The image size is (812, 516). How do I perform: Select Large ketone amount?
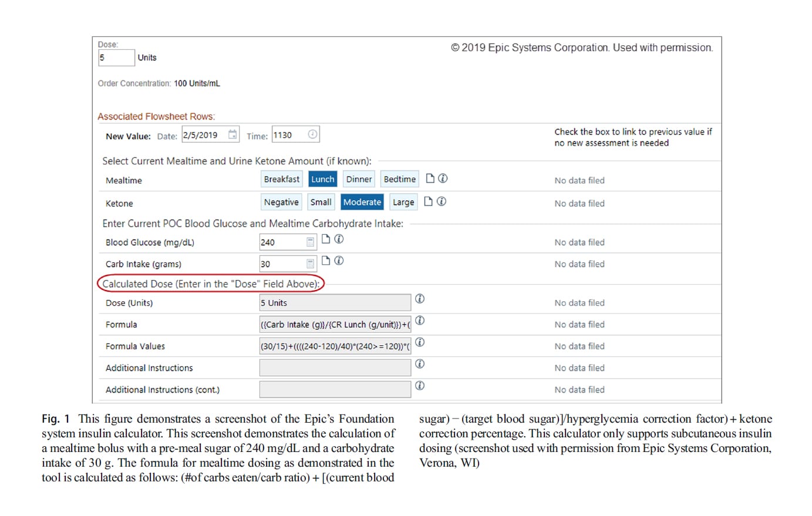(x=403, y=202)
